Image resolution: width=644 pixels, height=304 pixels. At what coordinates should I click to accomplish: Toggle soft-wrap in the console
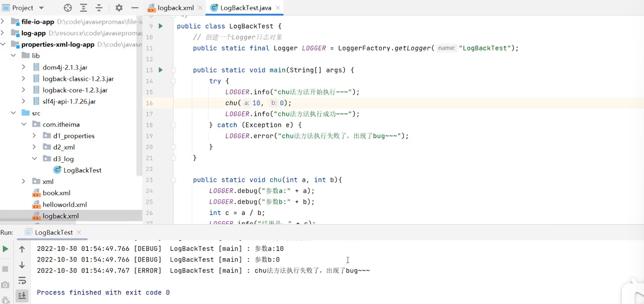click(22, 281)
